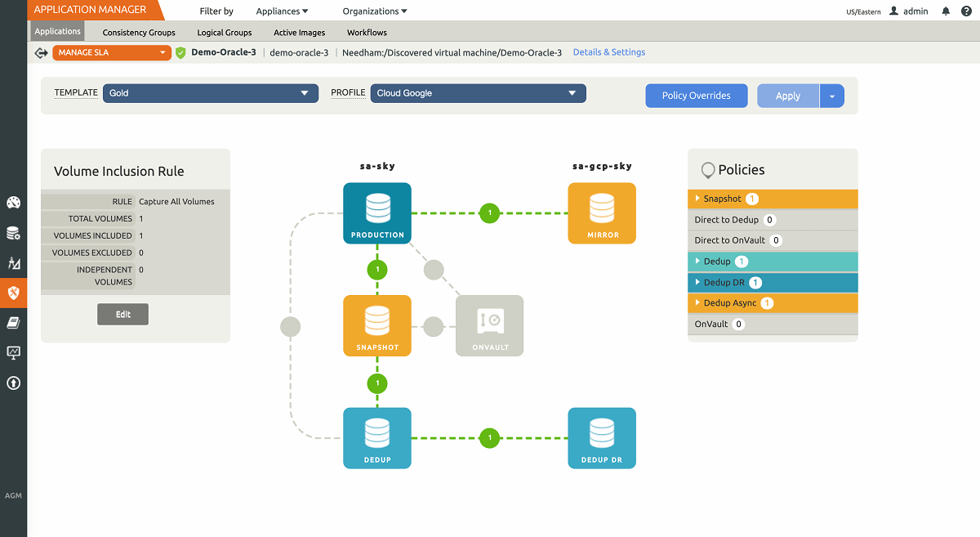Open the Consistency Groups tab
This screenshot has width=980, height=537.
click(x=138, y=33)
